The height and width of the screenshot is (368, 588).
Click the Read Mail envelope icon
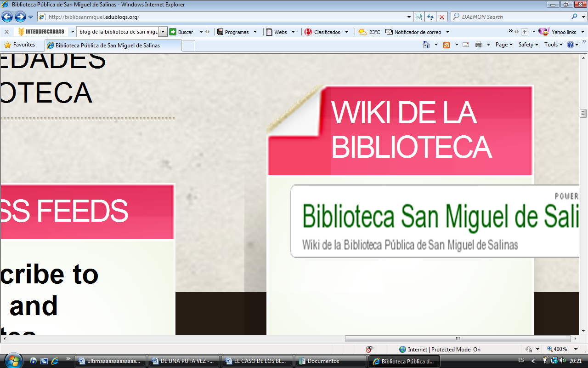[x=466, y=45]
